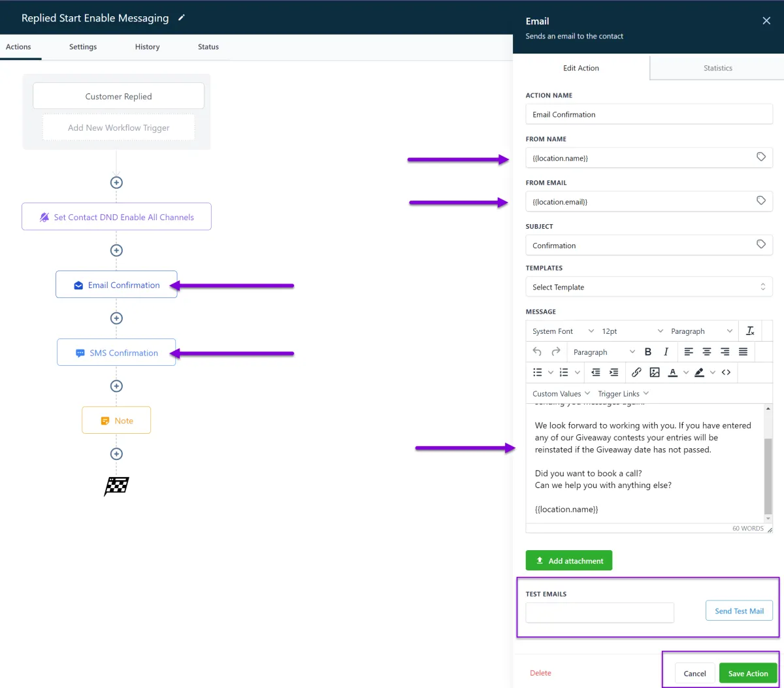
Task: Insert an image into message
Action: coord(655,372)
